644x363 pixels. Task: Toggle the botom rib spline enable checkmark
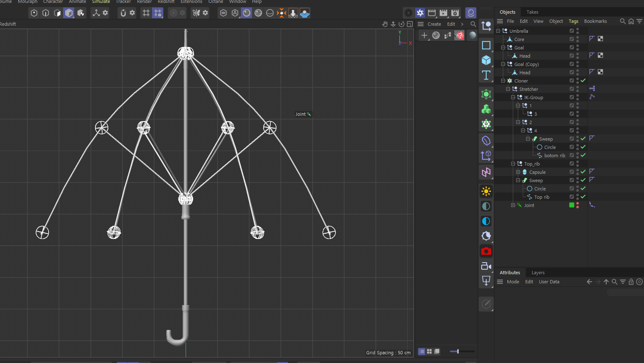click(x=583, y=155)
